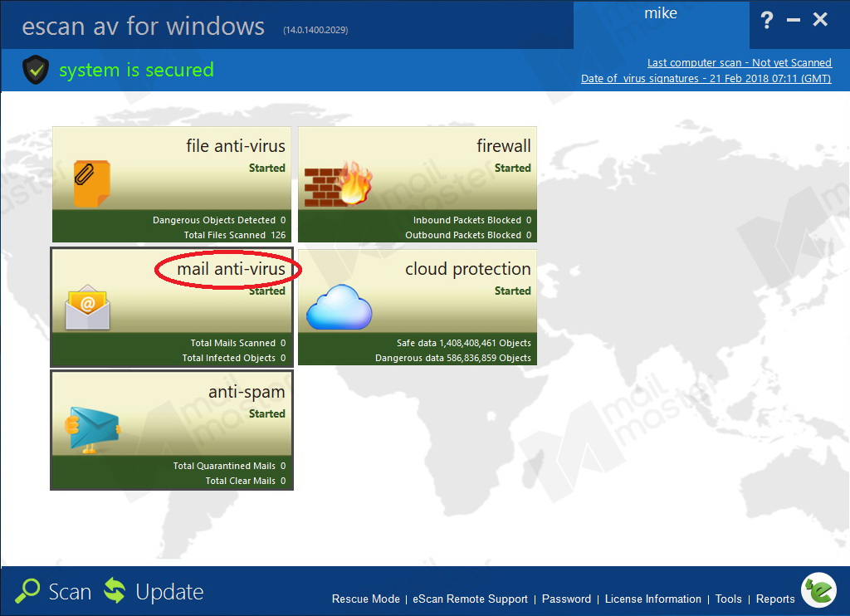Image resolution: width=850 pixels, height=616 pixels.
Task: Click the anti-spam blue envelope icon
Action: click(92, 430)
